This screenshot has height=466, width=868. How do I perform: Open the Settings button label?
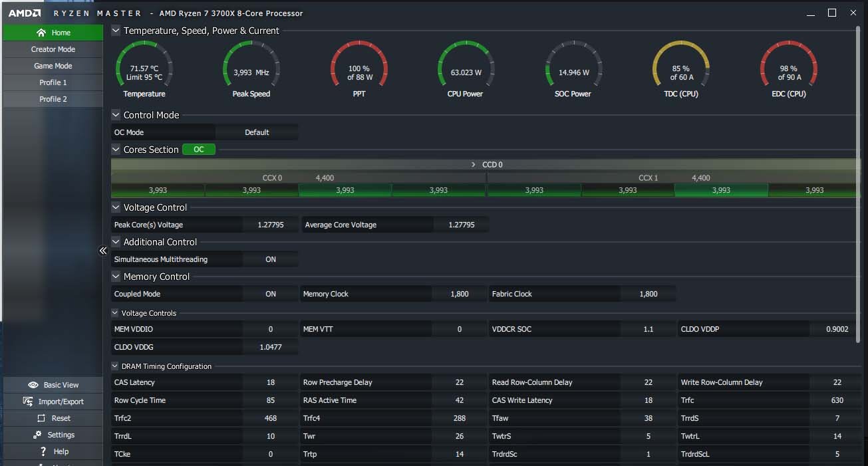click(61, 435)
